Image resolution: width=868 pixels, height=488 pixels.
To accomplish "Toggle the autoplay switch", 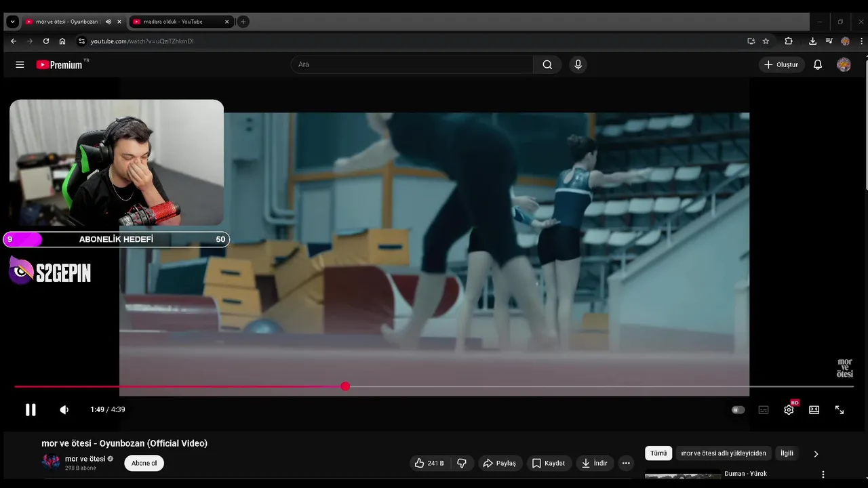I will [738, 409].
